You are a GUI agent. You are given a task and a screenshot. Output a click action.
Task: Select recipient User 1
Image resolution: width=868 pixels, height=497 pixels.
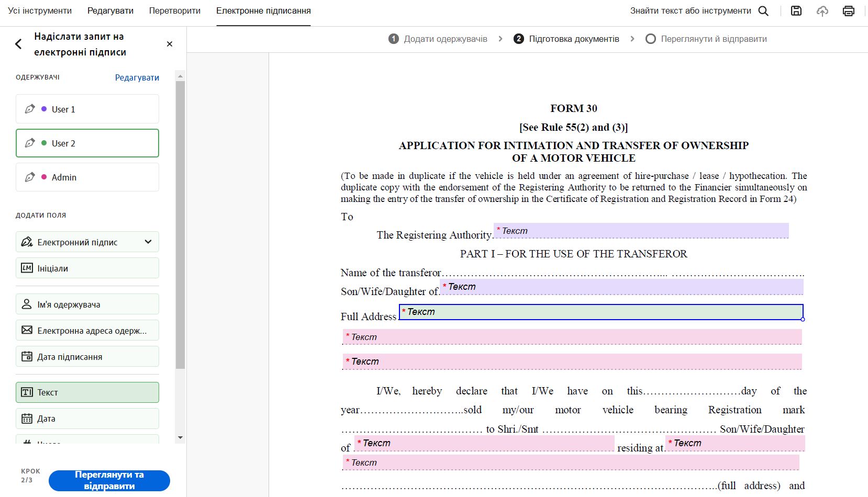(x=87, y=109)
